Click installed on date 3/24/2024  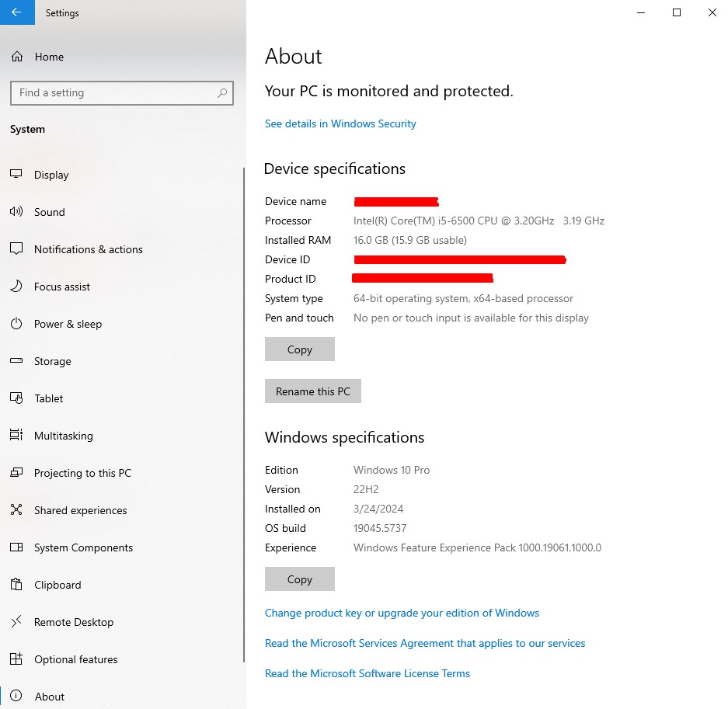pos(378,509)
